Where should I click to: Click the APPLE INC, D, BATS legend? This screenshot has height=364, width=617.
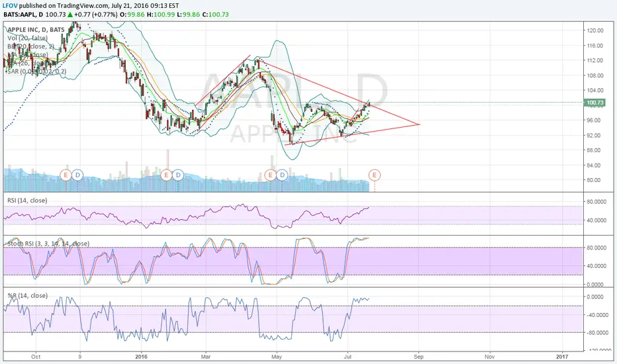coord(36,30)
